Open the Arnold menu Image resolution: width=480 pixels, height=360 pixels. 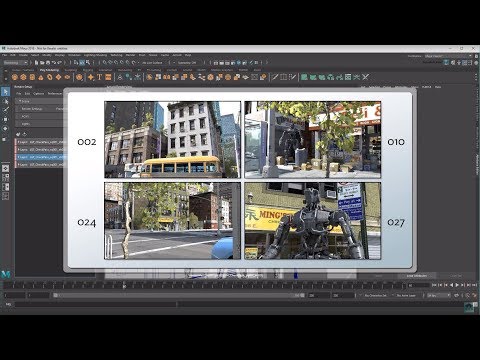(x=177, y=55)
